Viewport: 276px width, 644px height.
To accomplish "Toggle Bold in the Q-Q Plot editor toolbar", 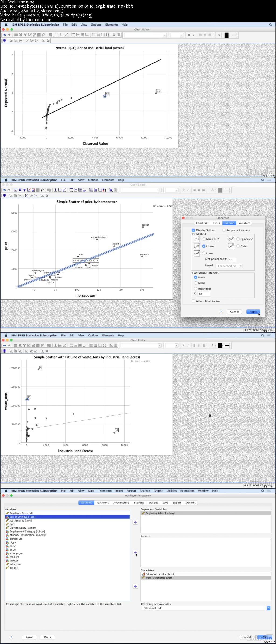I will 189,35.
